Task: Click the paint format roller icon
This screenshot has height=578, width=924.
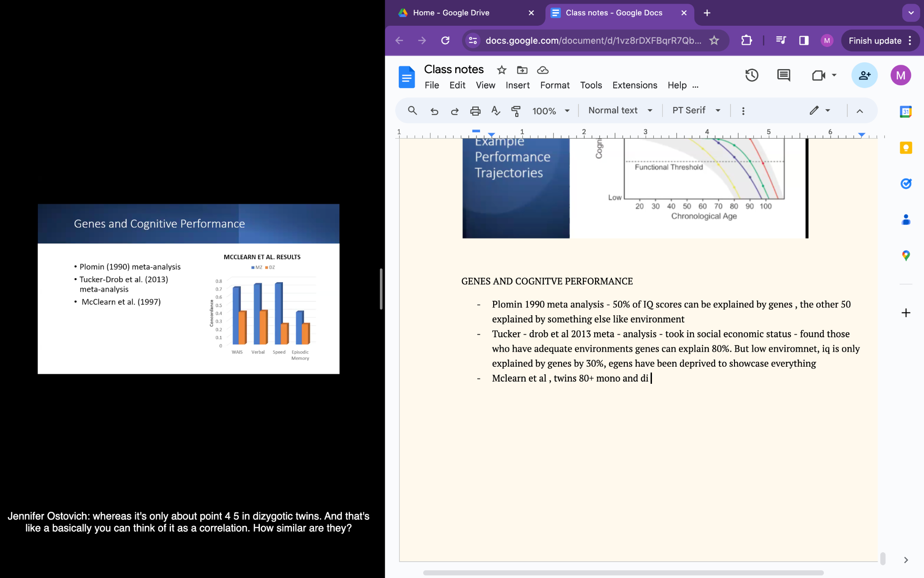Action: (516, 111)
